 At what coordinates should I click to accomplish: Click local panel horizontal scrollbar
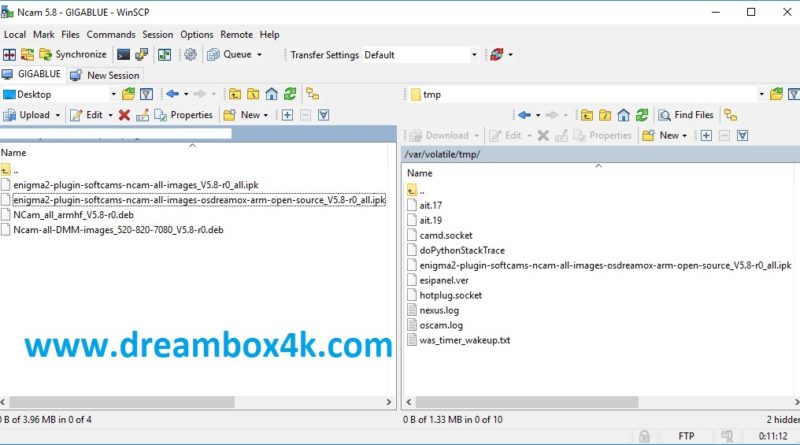[122, 402]
